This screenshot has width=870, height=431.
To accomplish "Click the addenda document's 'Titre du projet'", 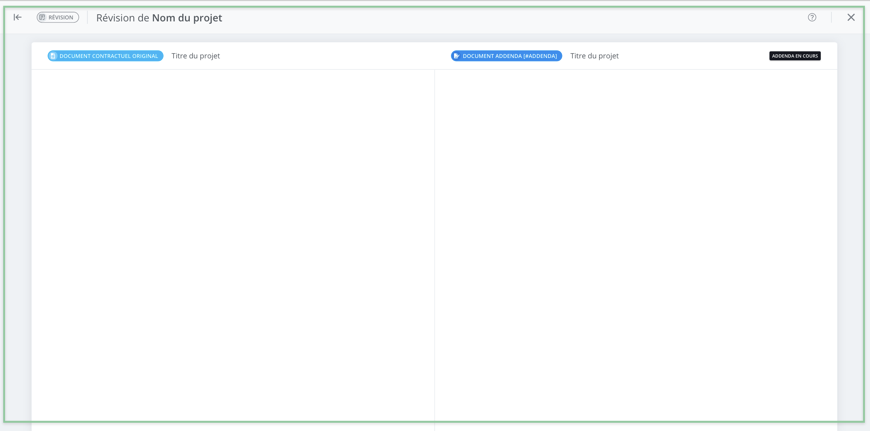I will 594,56.
